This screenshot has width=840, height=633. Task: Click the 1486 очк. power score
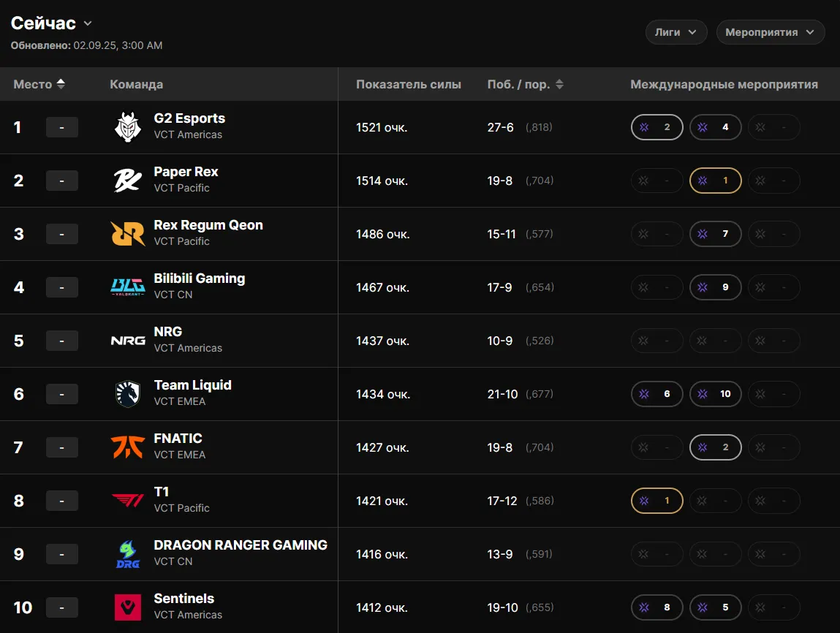click(x=382, y=234)
